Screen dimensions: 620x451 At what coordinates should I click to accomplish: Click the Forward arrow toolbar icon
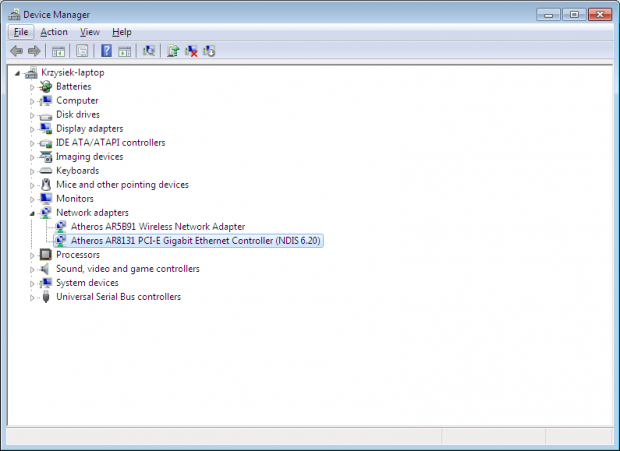(34, 51)
